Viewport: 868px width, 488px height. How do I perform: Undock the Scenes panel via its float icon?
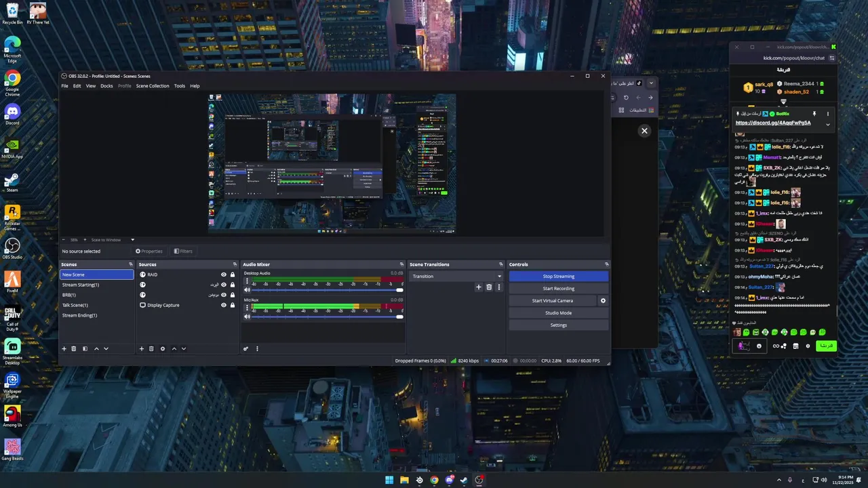coord(131,264)
